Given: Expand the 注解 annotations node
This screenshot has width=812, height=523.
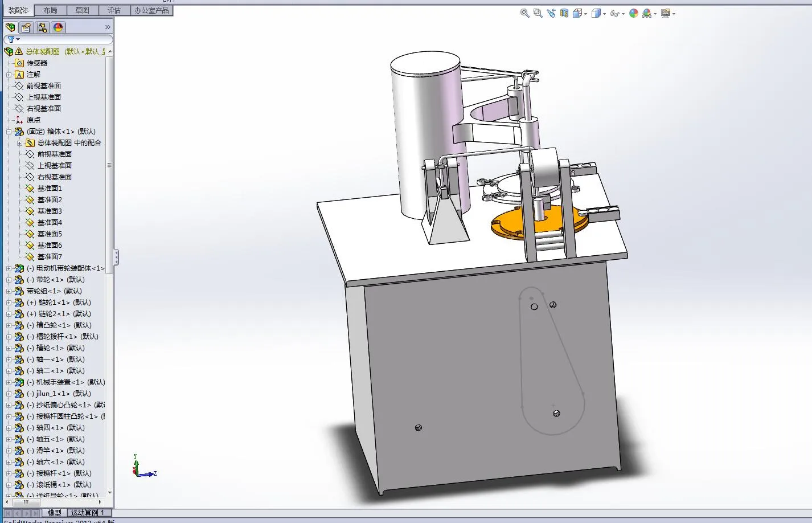Looking at the screenshot, I should click(9, 75).
